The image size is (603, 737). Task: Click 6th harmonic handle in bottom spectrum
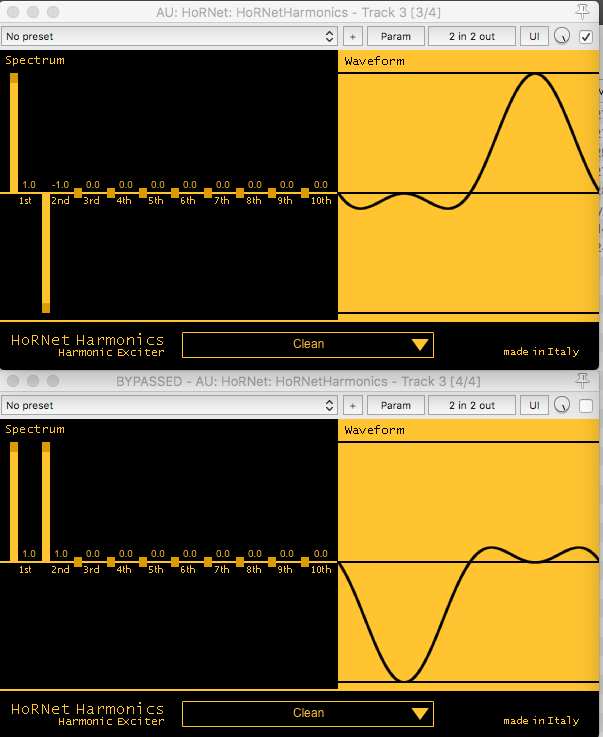pyautogui.click(x=175, y=562)
